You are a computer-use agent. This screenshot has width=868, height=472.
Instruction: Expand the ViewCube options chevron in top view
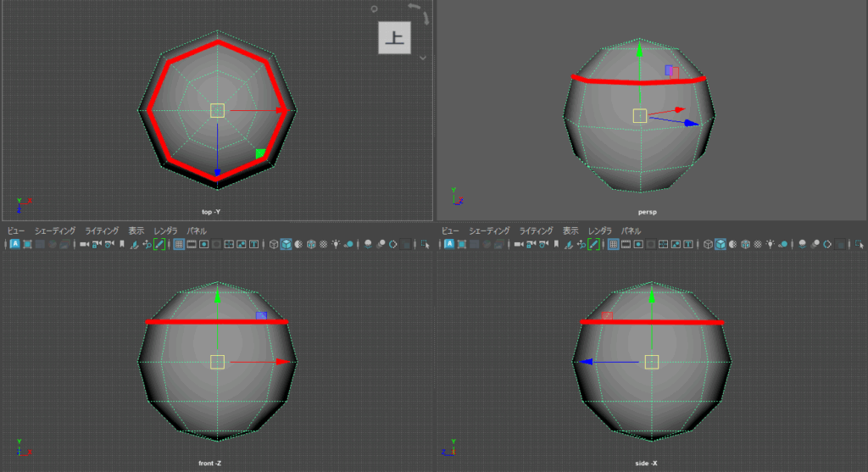(422, 58)
